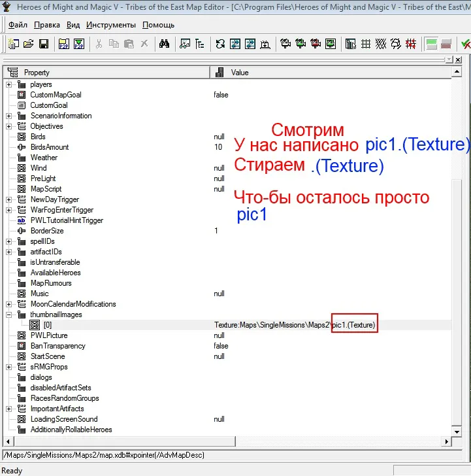Image resolution: width=471 pixels, height=476 pixels.
Task: Click the green-red checkmark toolbar icon
Action: click(466, 44)
